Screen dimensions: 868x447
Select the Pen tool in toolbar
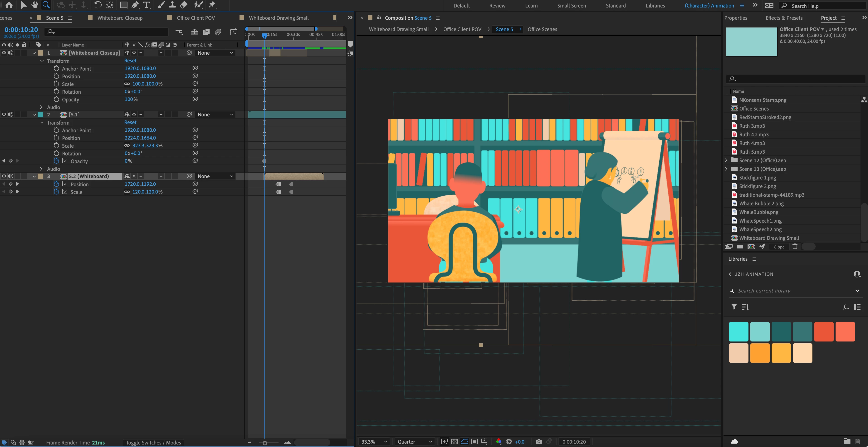click(135, 5)
